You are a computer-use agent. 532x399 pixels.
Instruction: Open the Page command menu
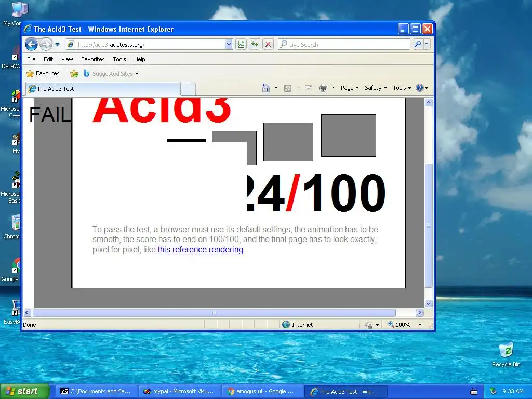click(x=350, y=88)
